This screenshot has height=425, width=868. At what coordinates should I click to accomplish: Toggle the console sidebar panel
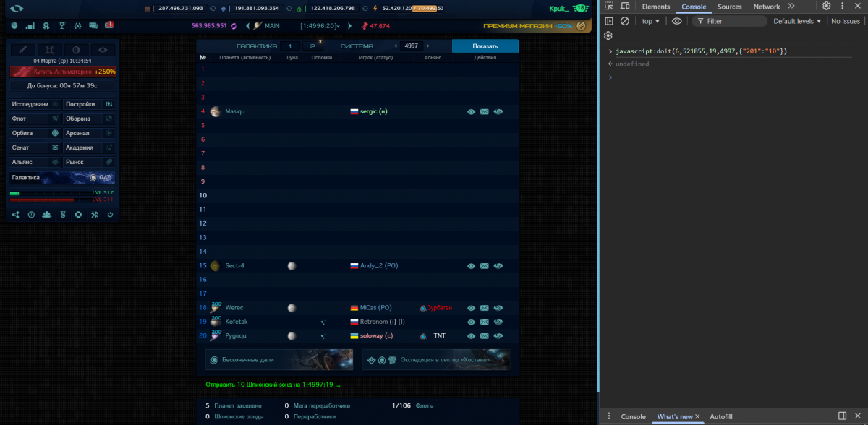click(x=609, y=21)
